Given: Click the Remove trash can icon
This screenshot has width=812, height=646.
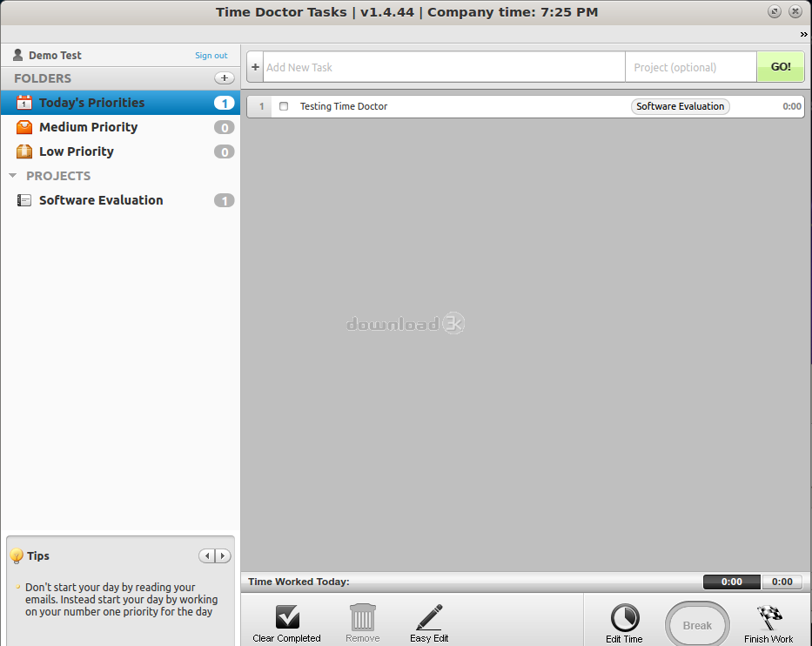Looking at the screenshot, I should pos(363,618).
